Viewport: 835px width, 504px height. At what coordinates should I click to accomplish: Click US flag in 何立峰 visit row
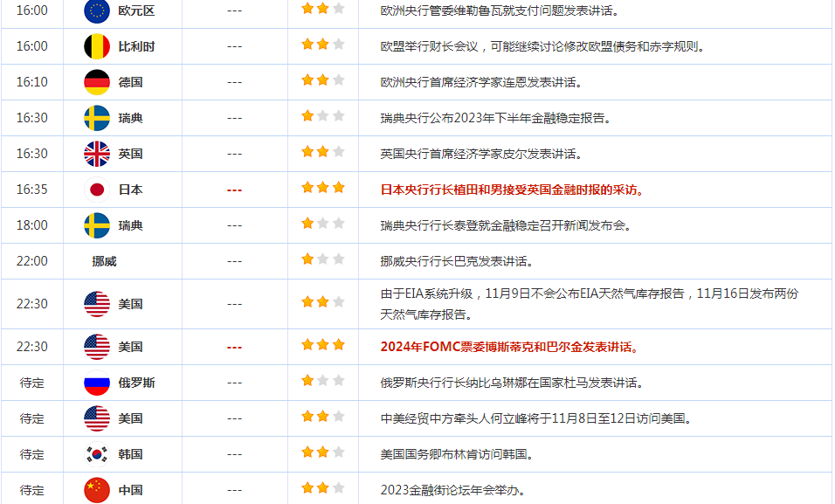tap(97, 418)
